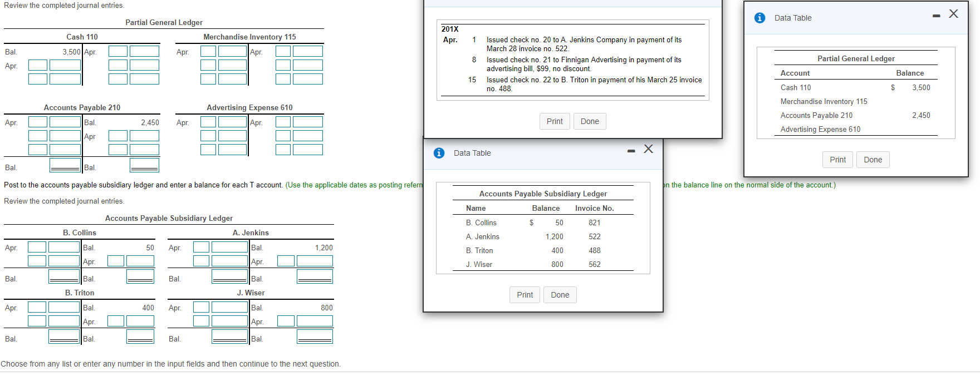Select B. Collins debit date field, first row
The image size is (980, 376).
click(x=37, y=247)
